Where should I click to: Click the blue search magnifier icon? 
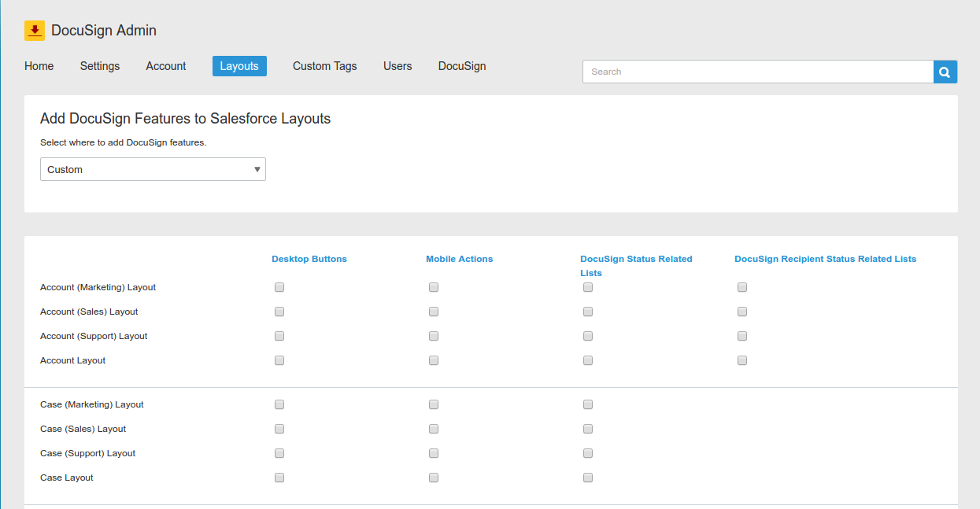[944, 71]
